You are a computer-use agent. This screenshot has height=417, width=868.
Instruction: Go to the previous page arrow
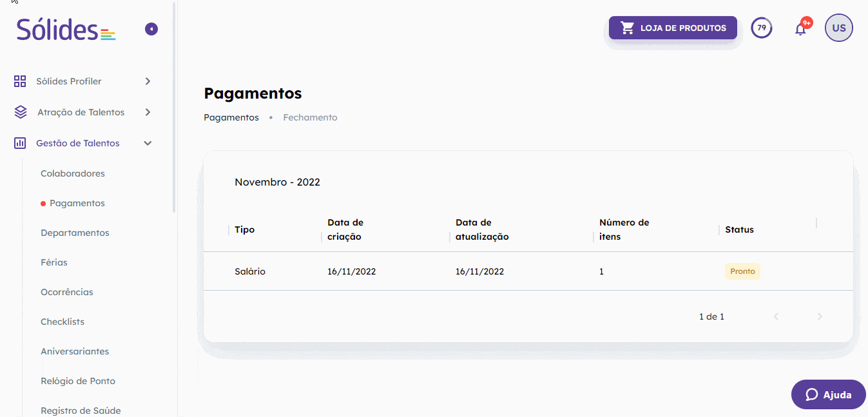pos(776,316)
